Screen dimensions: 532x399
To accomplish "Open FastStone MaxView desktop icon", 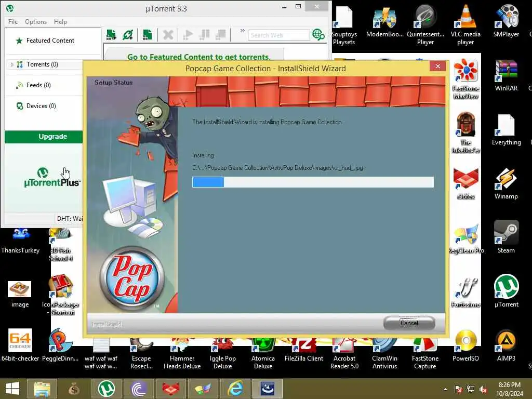I will pyautogui.click(x=466, y=79).
